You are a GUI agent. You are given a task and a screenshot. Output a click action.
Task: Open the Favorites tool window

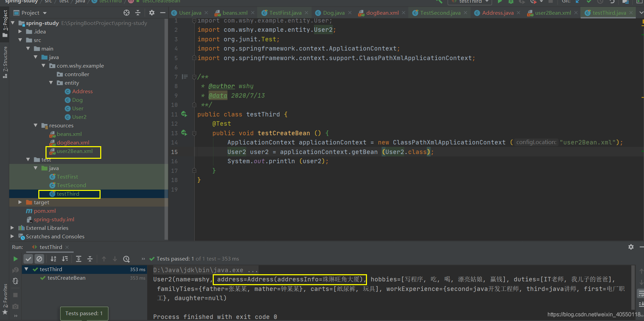(x=5, y=299)
